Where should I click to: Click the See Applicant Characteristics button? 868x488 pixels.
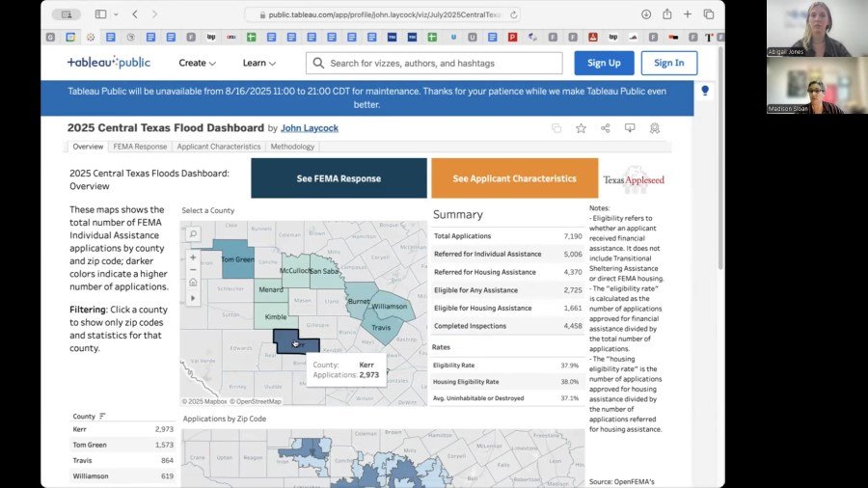tap(514, 178)
